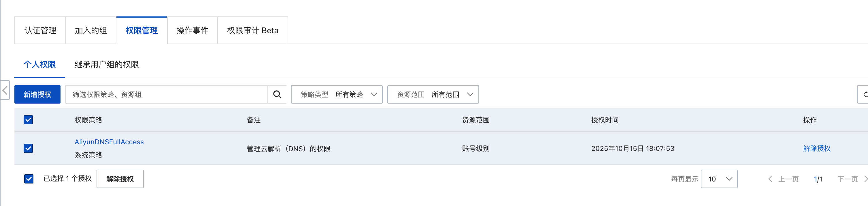Click the 新增授权 button
Image resolution: width=868 pixels, height=206 pixels.
tap(37, 94)
